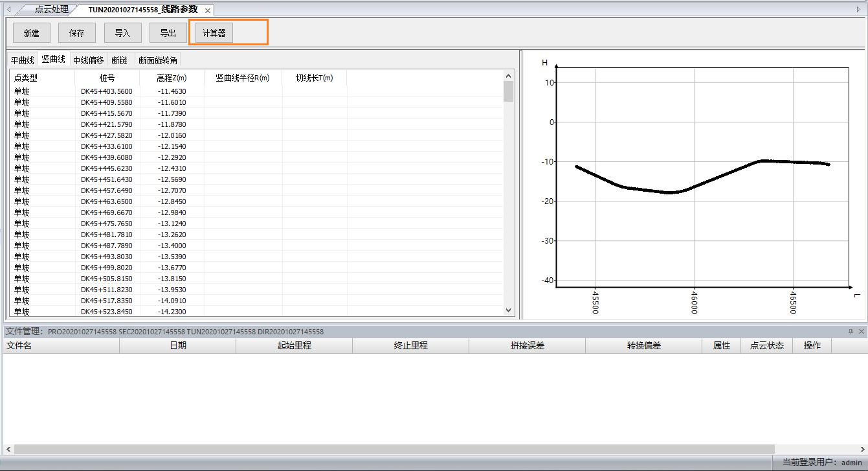The width and height of the screenshot is (868, 471).
Task: Select the 中线偏移 tab
Action: pyautogui.click(x=88, y=60)
